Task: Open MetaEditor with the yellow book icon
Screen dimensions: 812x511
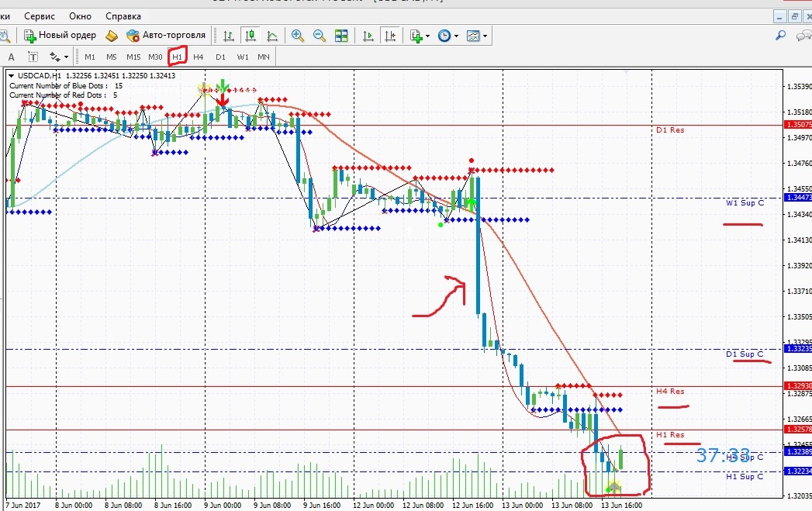Action: tap(112, 36)
